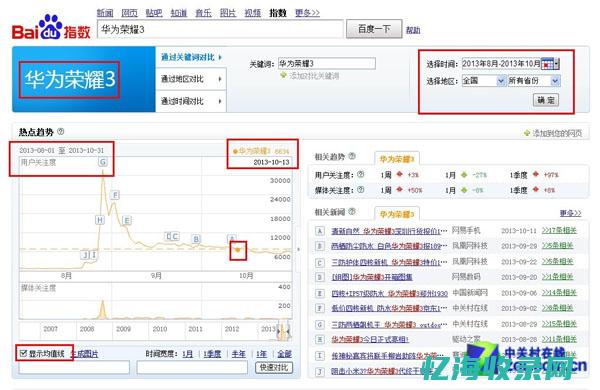Image resolution: width=600 pixels, height=390 pixels.
Task: Open 知道 in top navigation
Action: [x=178, y=13]
